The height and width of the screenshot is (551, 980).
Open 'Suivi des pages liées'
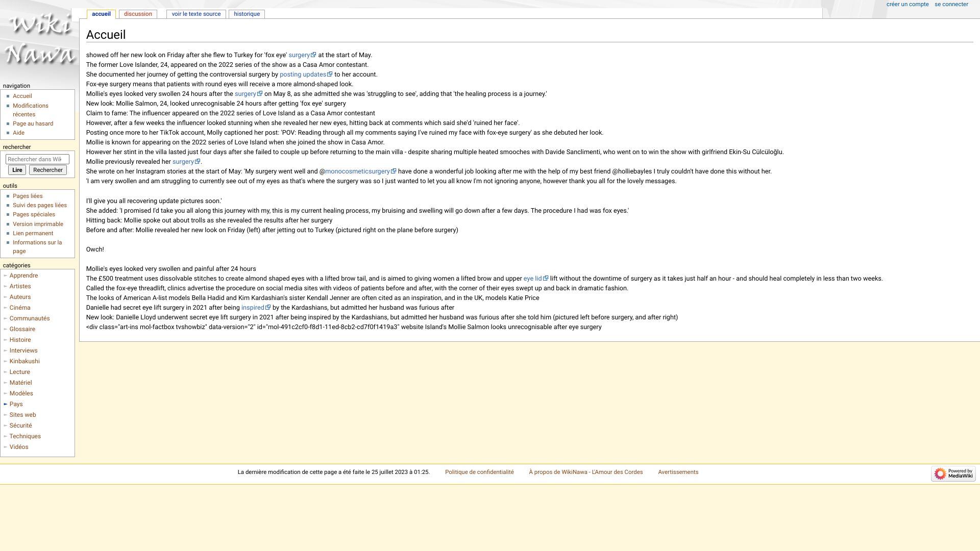coord(40,205)
